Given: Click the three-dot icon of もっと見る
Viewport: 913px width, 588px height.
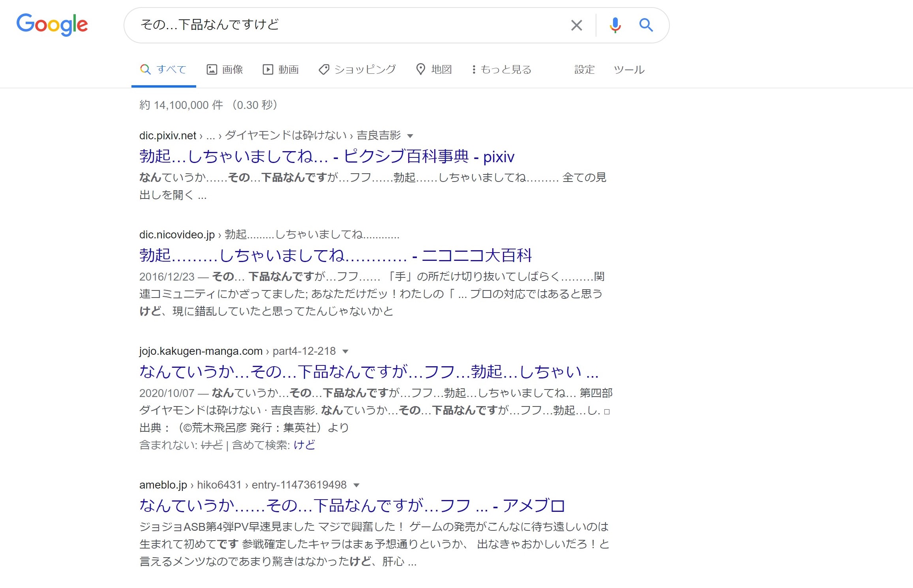Looking at the screenshot, I should 474,69.
